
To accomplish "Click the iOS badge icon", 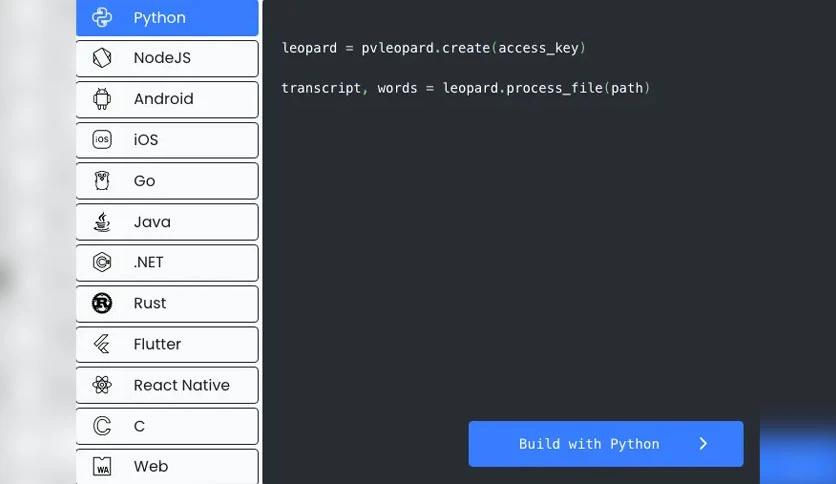I will pos(102,140).
